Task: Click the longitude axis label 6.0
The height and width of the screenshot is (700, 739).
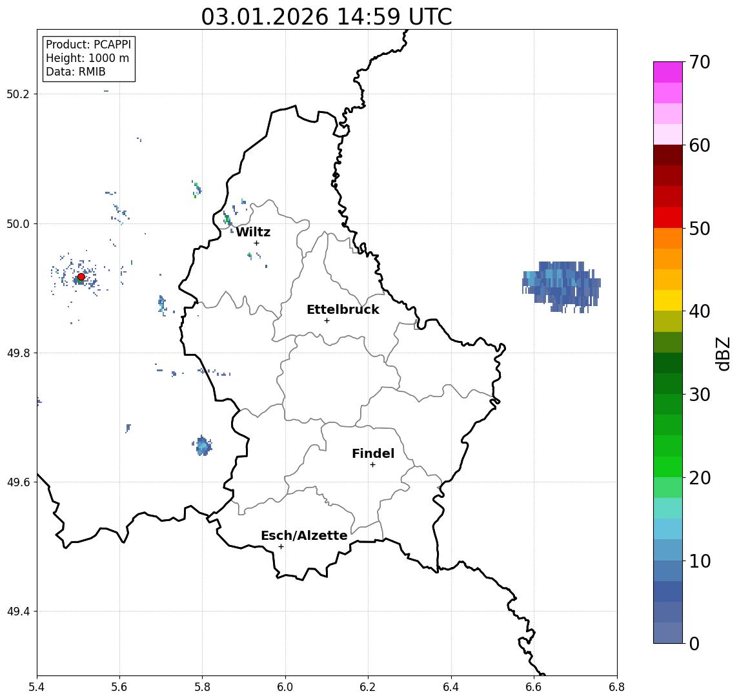Action: (285, 687)
